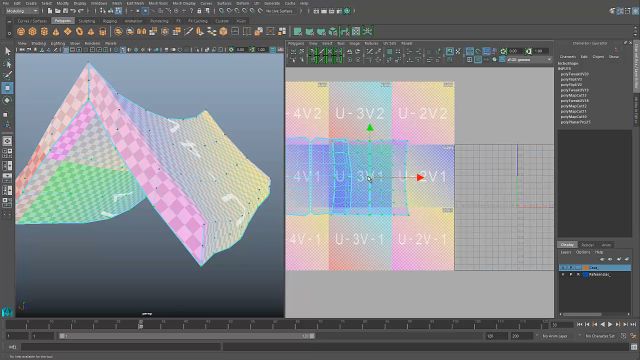
Task: Play the animation forwards
Action: point(610,324)
